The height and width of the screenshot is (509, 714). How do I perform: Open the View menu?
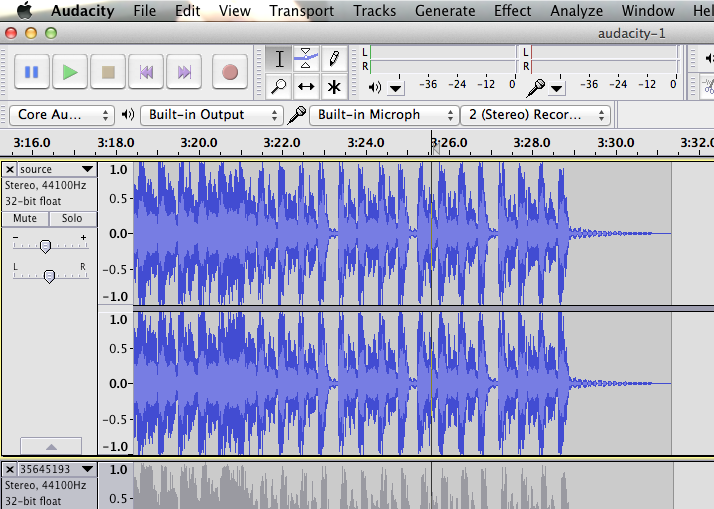[235, 10]
